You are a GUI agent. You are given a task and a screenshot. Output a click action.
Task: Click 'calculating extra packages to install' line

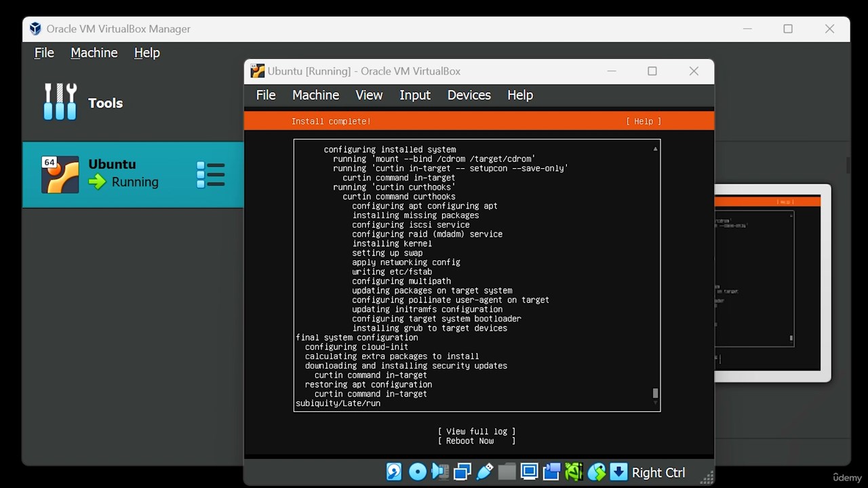click(392, 357)
